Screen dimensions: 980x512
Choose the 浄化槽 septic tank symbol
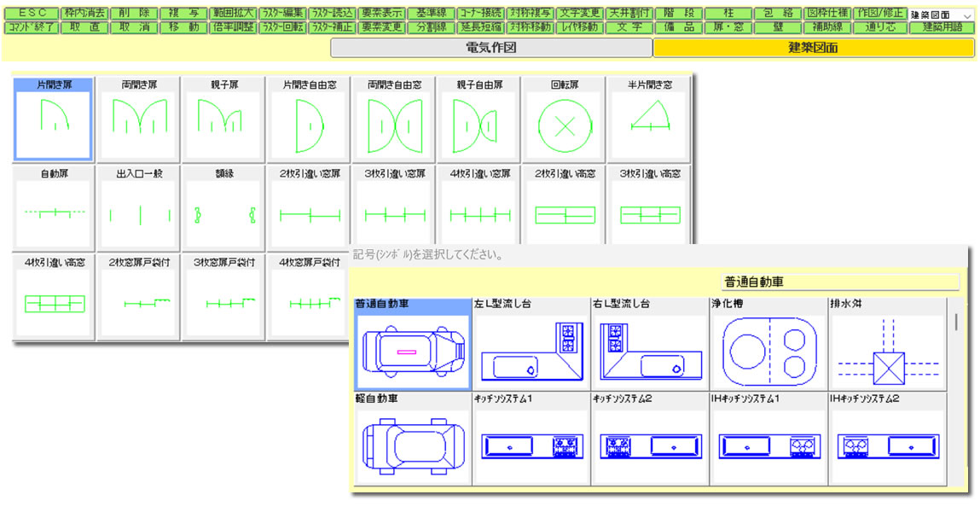pos(768,346)
